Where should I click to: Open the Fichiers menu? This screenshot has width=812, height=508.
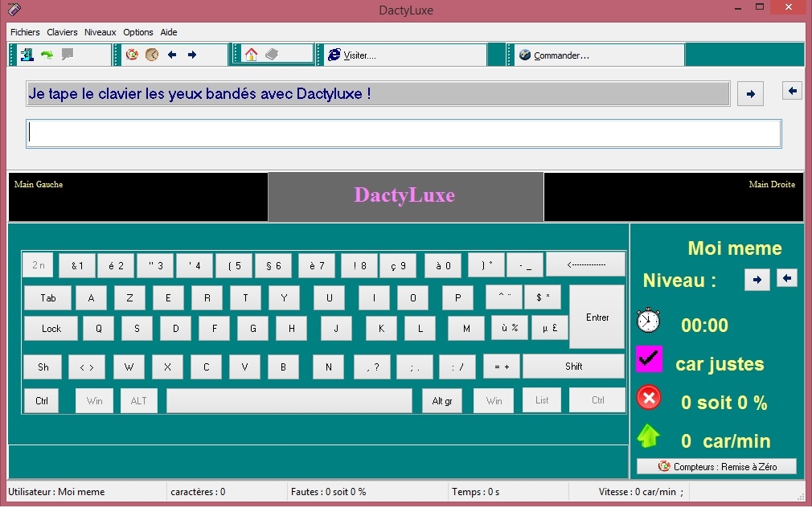tap(25, 32)
